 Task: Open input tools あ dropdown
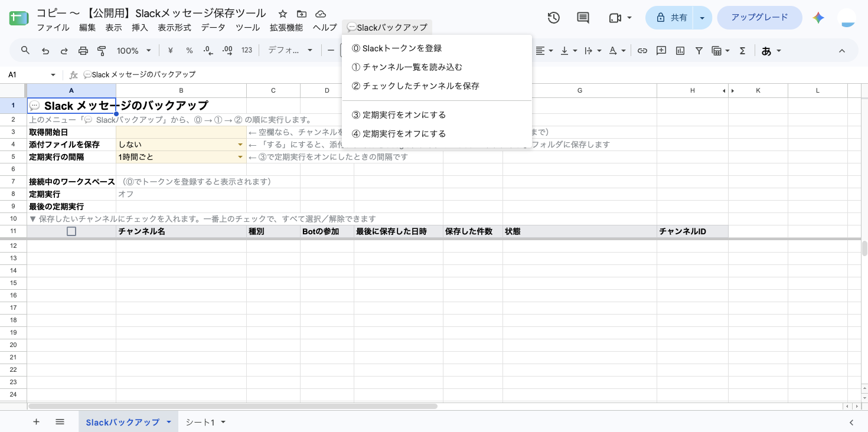click(x=772, y=51)
